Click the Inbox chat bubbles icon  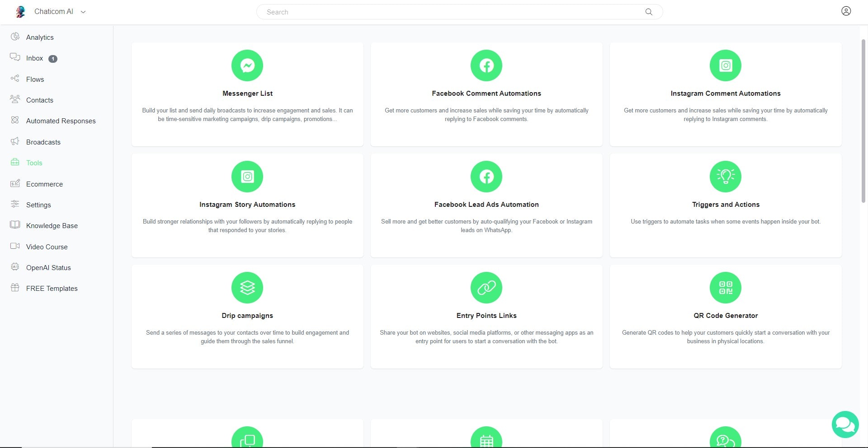point(15,57)
